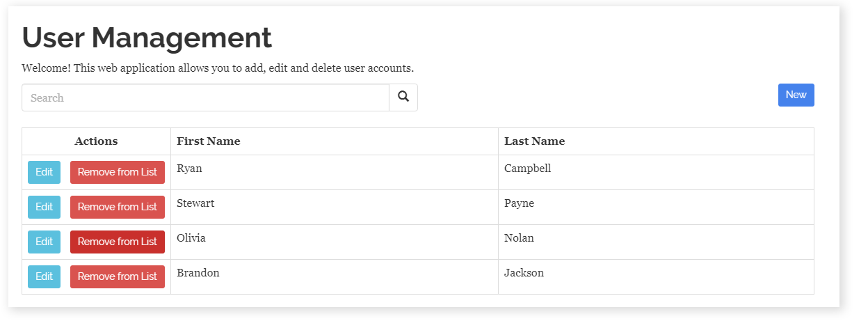Viewport: 868px width, 328px height.
Task: Open Edit for Olivia Nolan
Action: (44, 242)
